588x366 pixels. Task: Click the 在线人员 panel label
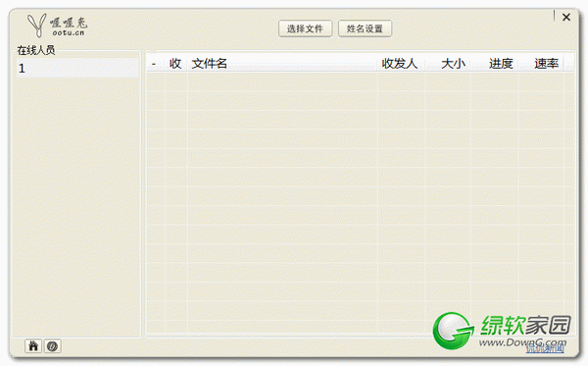click(x=36, y=50)
